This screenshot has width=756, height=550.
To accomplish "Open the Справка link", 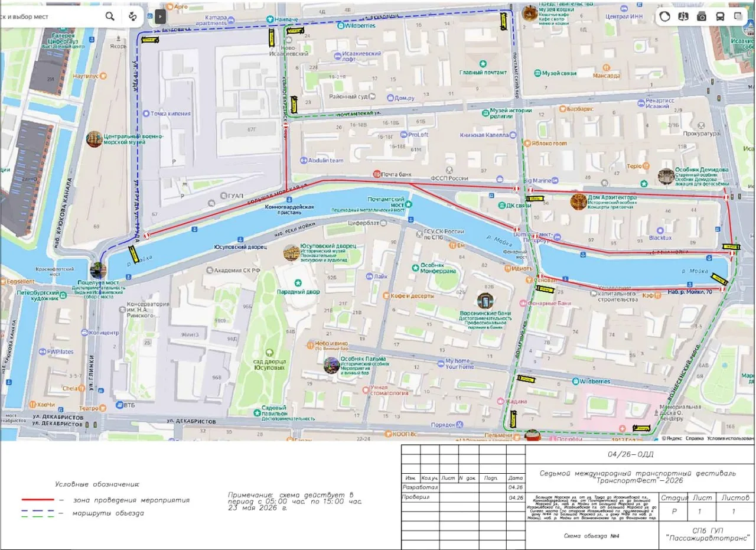I will click(695, 438).
